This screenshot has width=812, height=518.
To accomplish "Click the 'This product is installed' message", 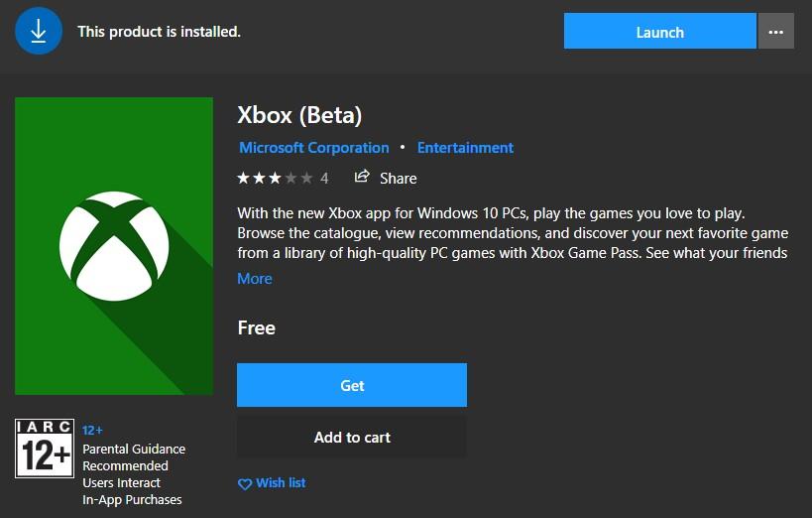I will [x=159, y=32].
